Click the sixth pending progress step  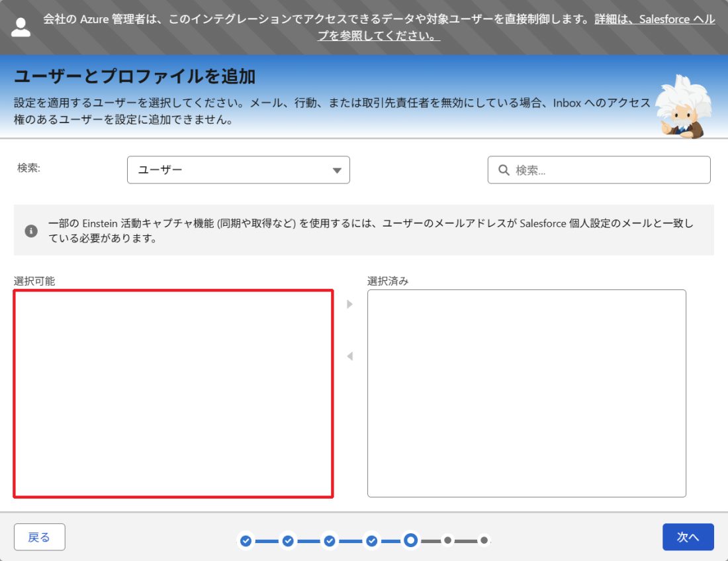coord(447,540)
